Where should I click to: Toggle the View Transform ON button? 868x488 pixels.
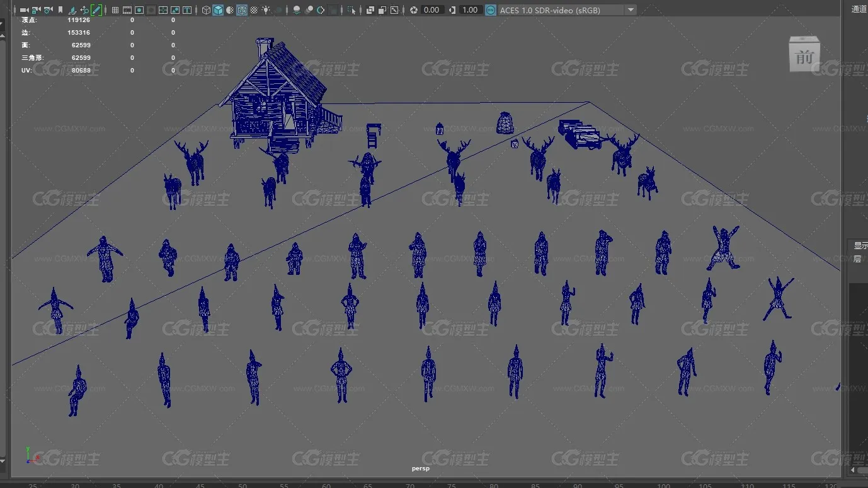(491, 10)
